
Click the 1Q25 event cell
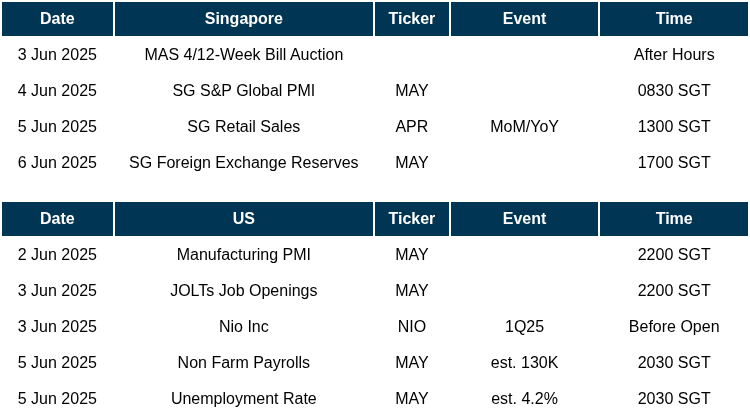[524, 327]
